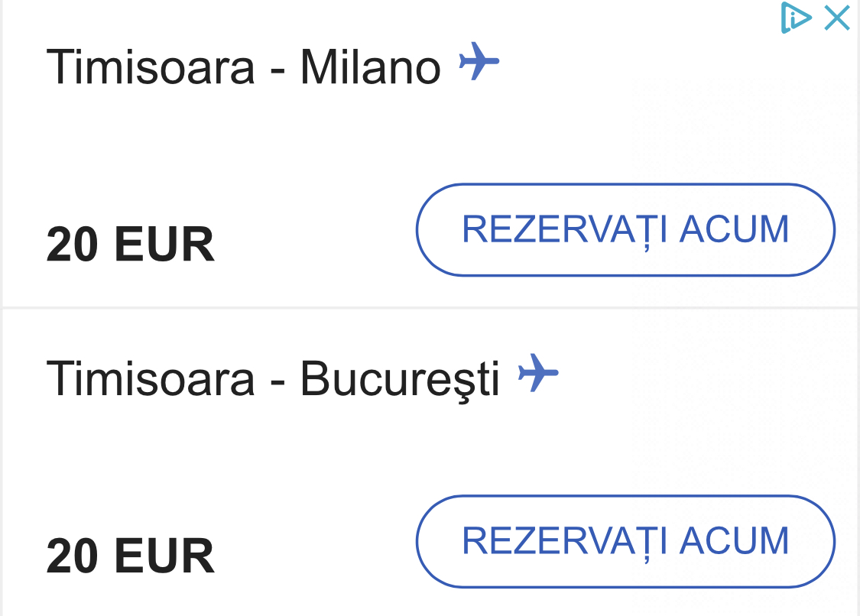The height and width of the screenshot is (616, 860).
Task: Click the word Milano in first offer
Action: 371,67
